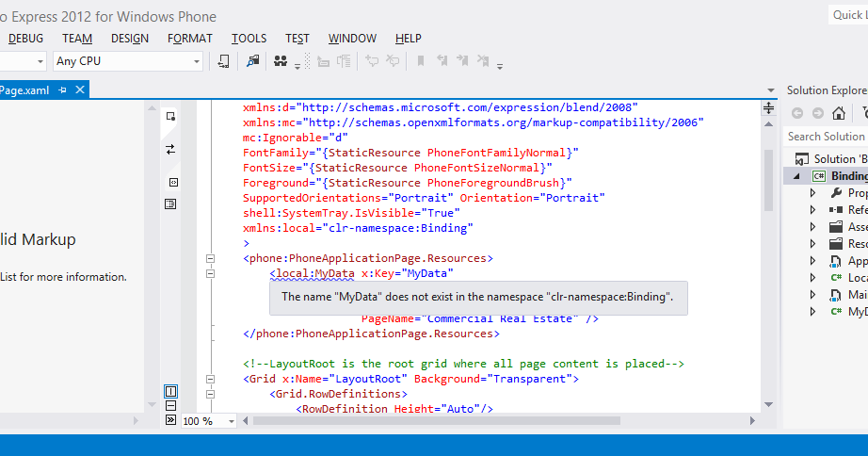Click the Remove comment icon

(393, 61)
